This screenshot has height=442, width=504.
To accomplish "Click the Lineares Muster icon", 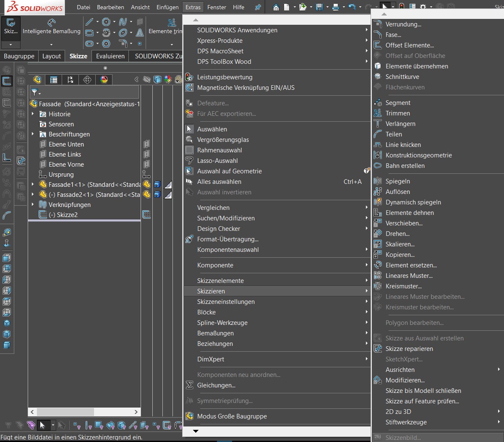I will (x=378, y=276).
